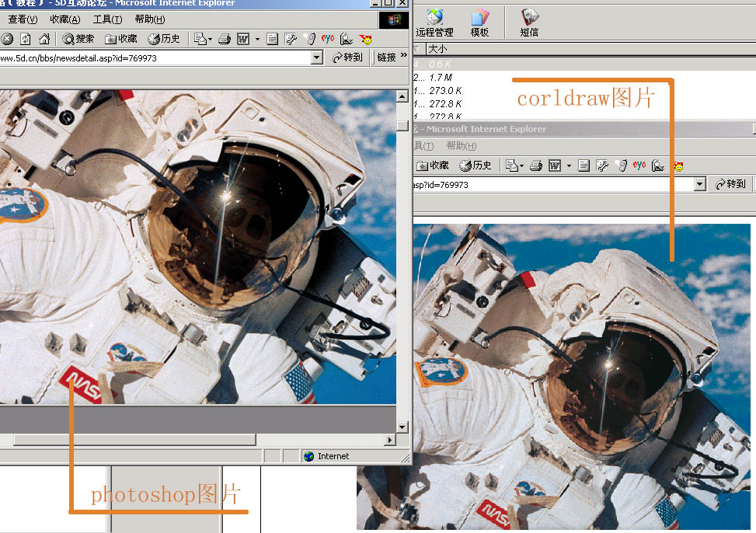Go to Home in the front IE window
This screenshot has height=533, width=756.
[44, 39]
